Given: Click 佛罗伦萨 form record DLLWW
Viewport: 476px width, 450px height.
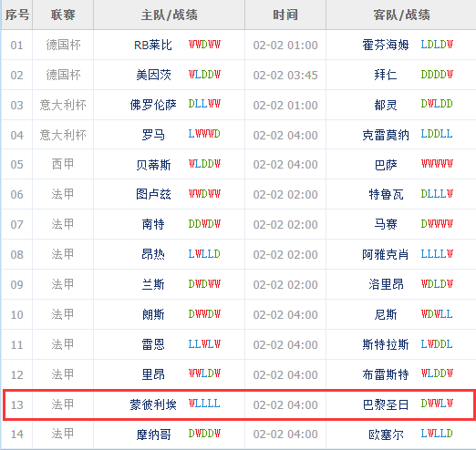Looking at the screenshot, I should click(204, 104).
